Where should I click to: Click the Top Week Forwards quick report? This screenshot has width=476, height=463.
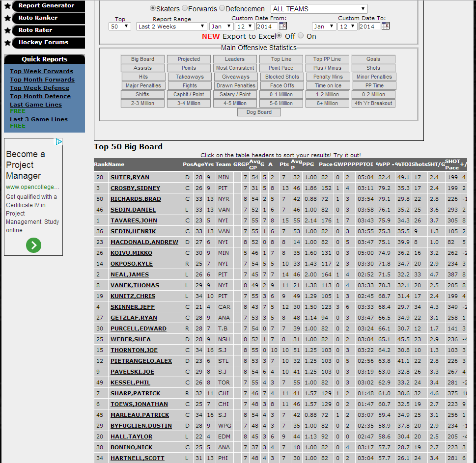41,71
